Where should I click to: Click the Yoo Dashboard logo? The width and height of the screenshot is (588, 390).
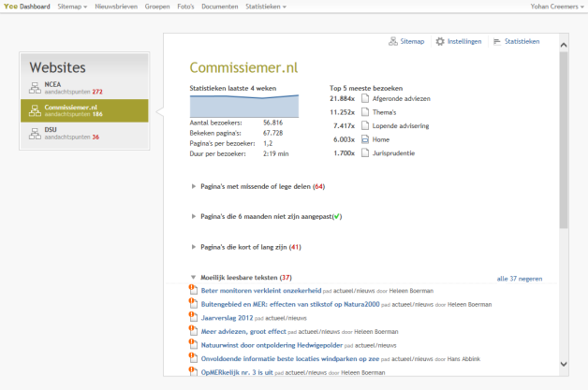coord(26,7)
